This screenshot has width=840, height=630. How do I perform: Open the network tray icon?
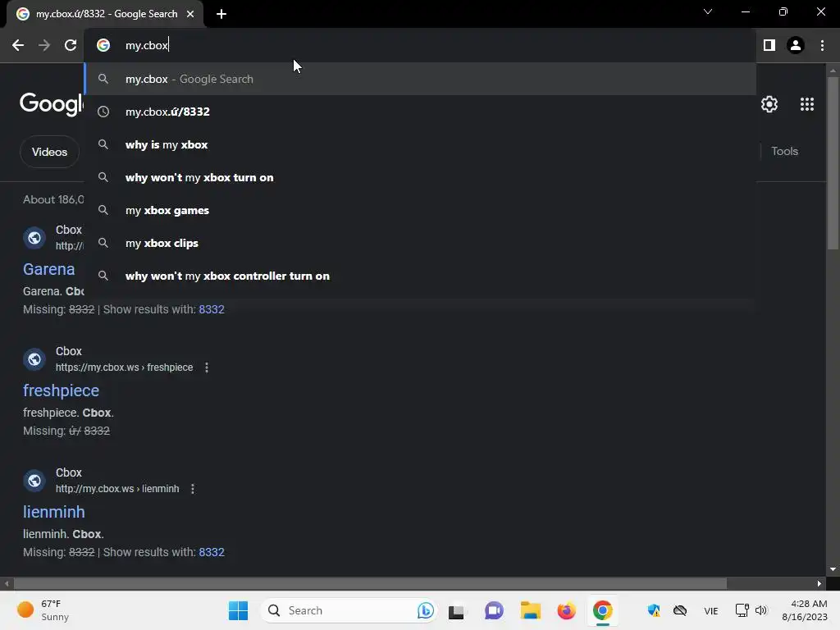pos(742,610)
